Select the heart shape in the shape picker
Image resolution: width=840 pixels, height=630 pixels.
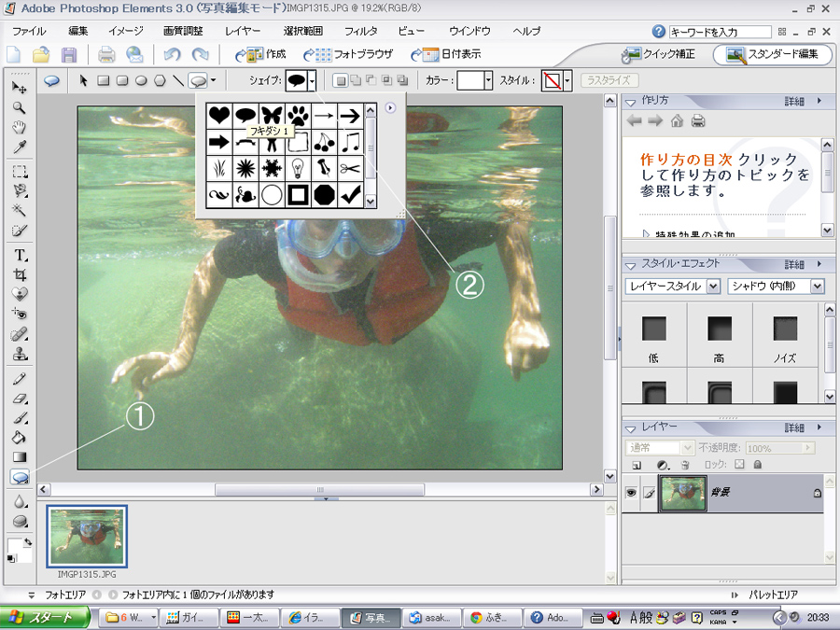[218, 116]
